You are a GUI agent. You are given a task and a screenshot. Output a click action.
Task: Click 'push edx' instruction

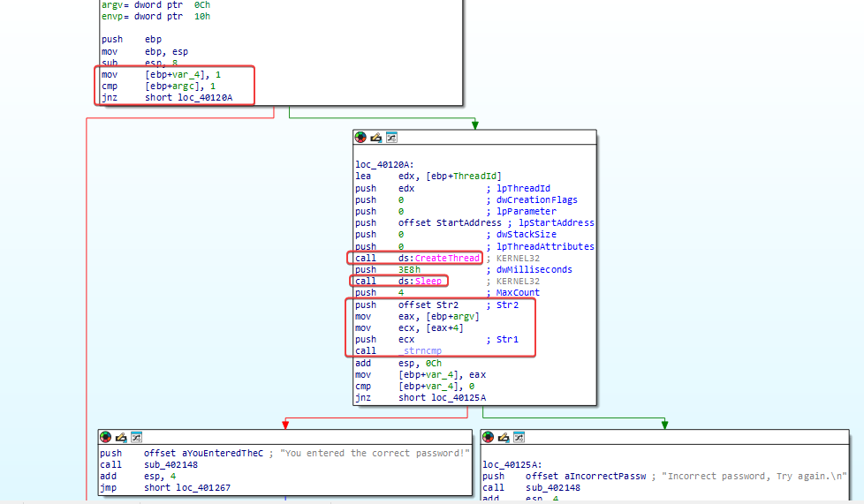click(x=385, y=188)
